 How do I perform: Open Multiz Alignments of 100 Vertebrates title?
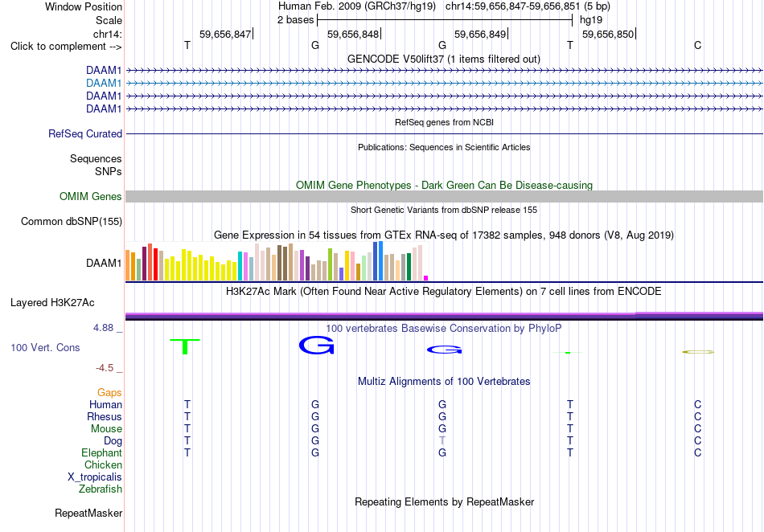click(444, 382)
